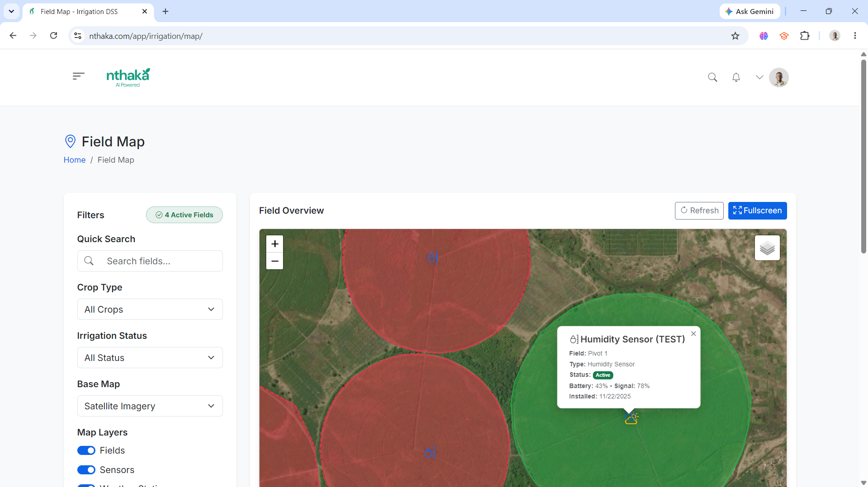Close the Field Map browser tab
The height and width of the screenshot is (487, 868).
point(145,11)
